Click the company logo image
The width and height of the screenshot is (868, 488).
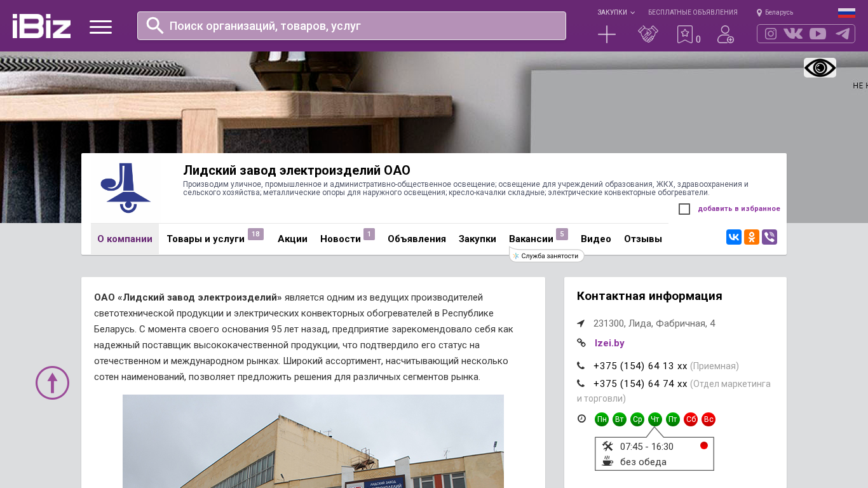[125, 188]
